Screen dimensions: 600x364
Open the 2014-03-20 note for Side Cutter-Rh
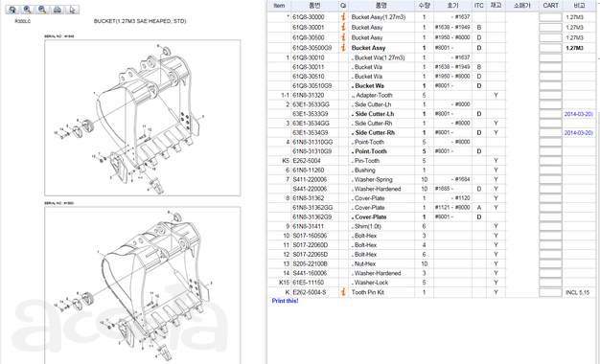[579, 133]
